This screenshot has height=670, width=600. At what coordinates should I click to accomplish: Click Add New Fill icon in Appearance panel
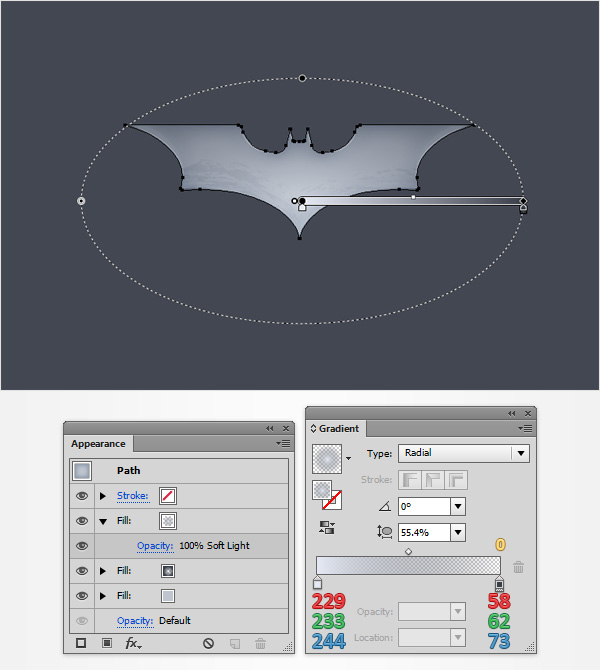point(107,643)
